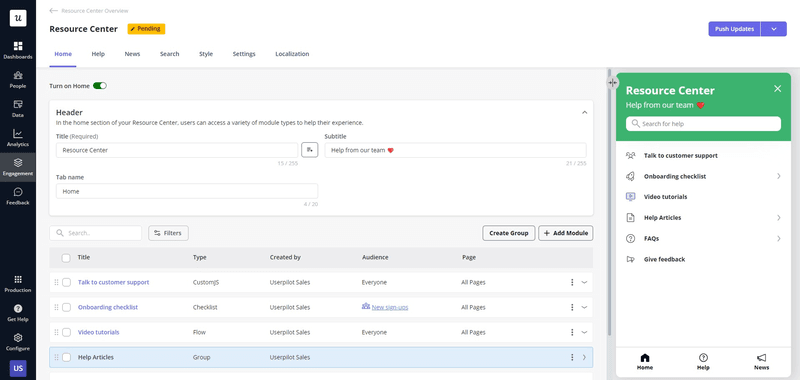
Task: Click the modules Search box
Action: tap(95, 233)
